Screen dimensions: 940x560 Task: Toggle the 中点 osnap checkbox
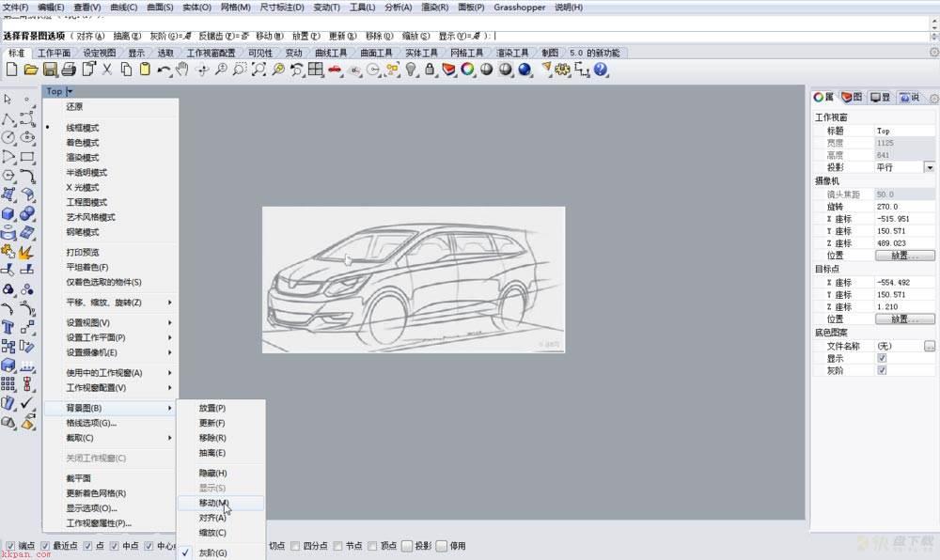[115, 546]
